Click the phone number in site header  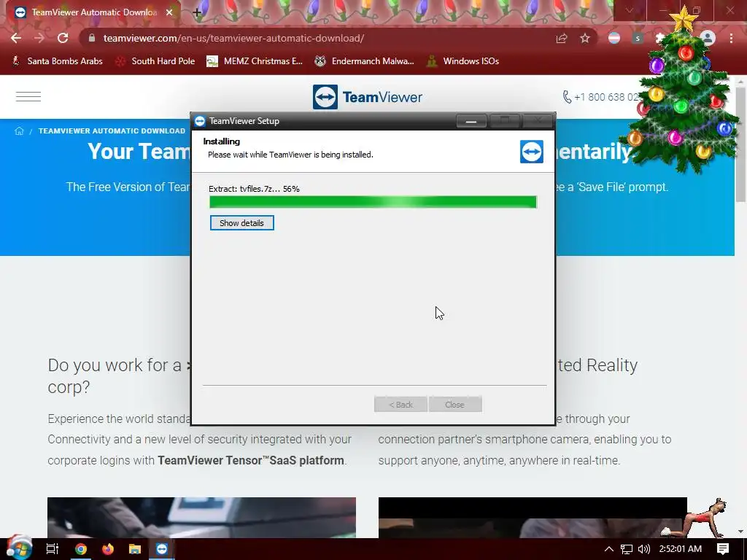pos(601,97)
